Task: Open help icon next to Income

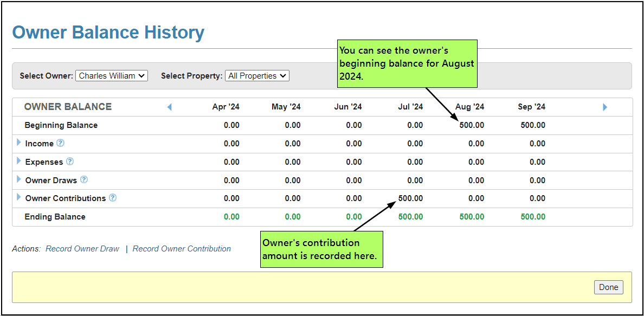Action: point(61,143)
